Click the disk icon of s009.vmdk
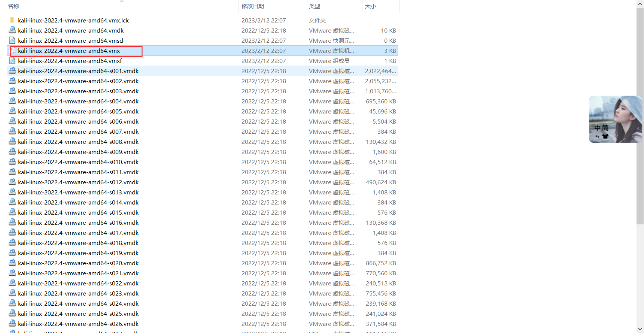This screenshot has width=644, height=333. [12, 151]
